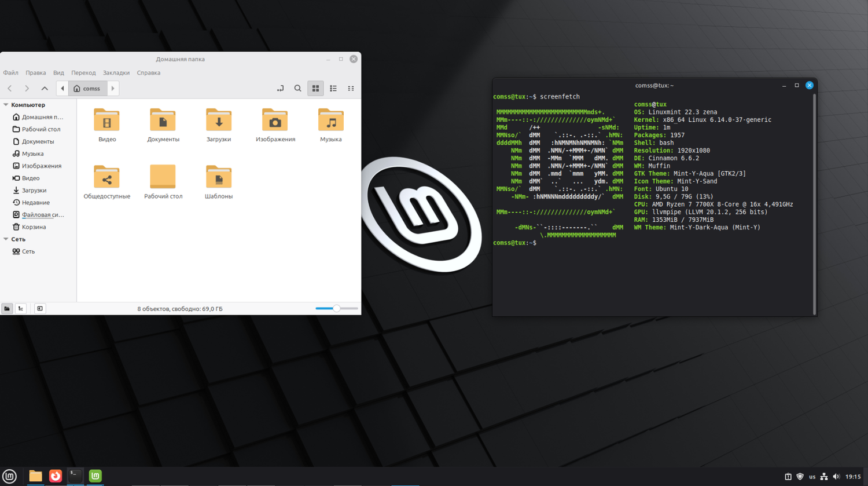Switch to icon grid view
Screen dimensions: 868x486
click(x=316, y=89)
